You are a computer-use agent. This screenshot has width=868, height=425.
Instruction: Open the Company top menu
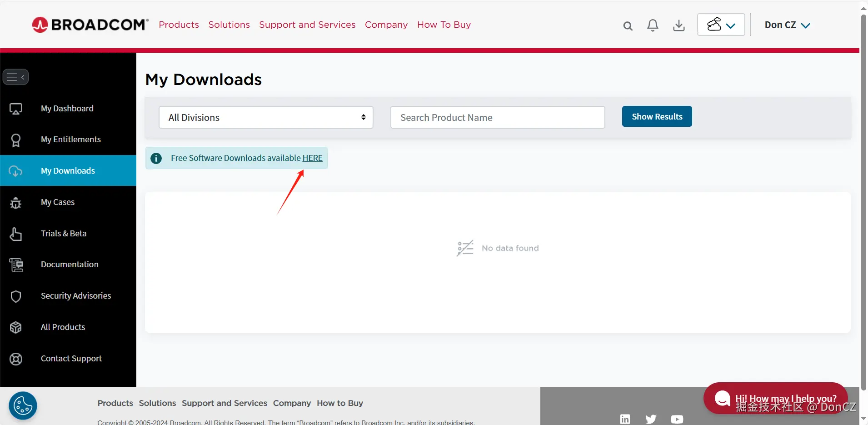[386, 25]
